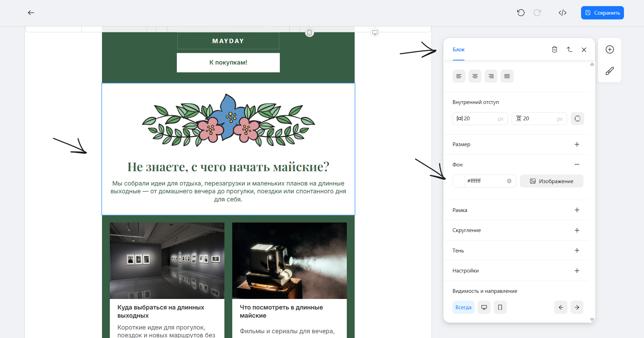Click heading Что посмотреть в длинные майские
Viewport: 644px width, 338px height.
281,312
